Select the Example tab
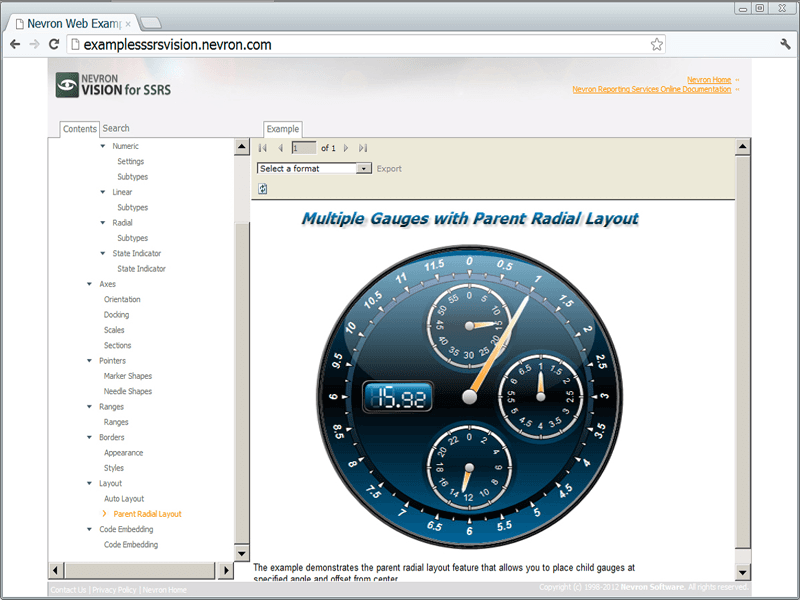The image size is (800, 600). [x=283, y=129]
